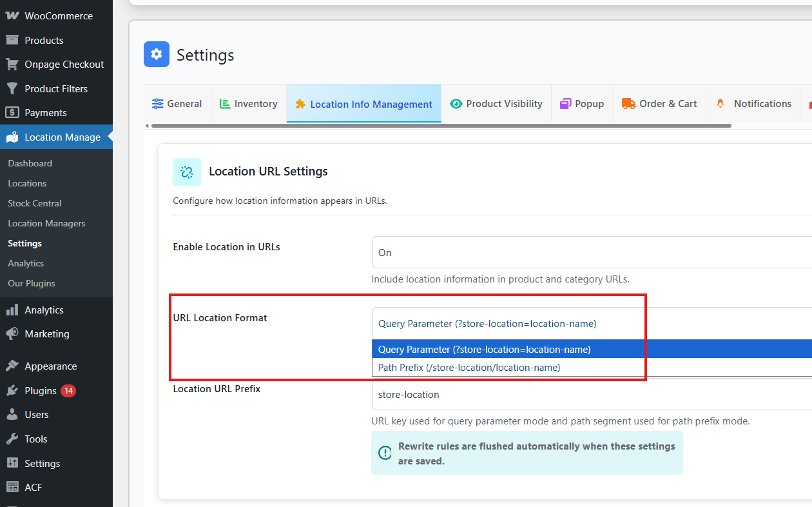Click the Location Manage map icon
The image size is (812, 507).
coord(12,137)
